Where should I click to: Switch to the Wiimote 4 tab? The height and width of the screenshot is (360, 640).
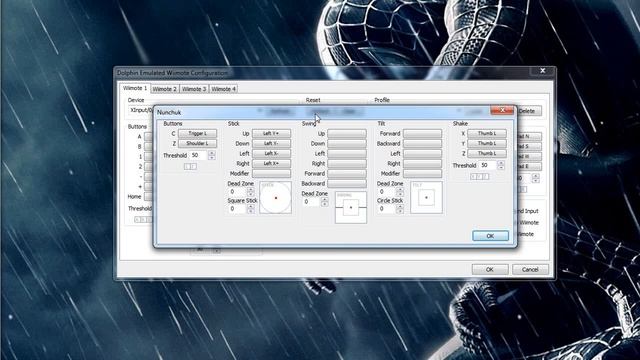(224, 89)
